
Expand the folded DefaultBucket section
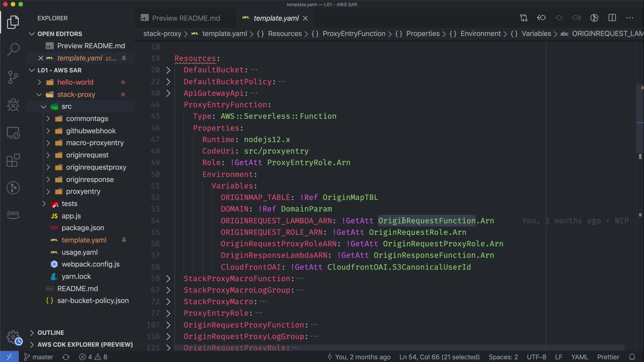point(168,70)
